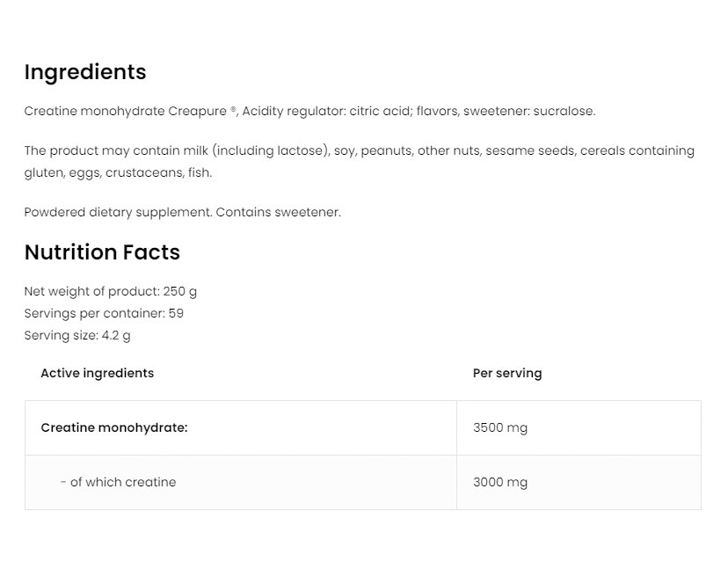Click the 3000 mg value cell
Screen dimensions: 728x584
(x=500, y=483)
